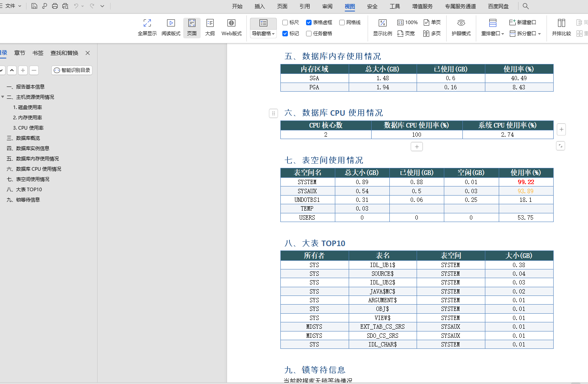Screen dimensions: 588x384
Task: Switch to Web版式 layout
Action: (231, 28)
